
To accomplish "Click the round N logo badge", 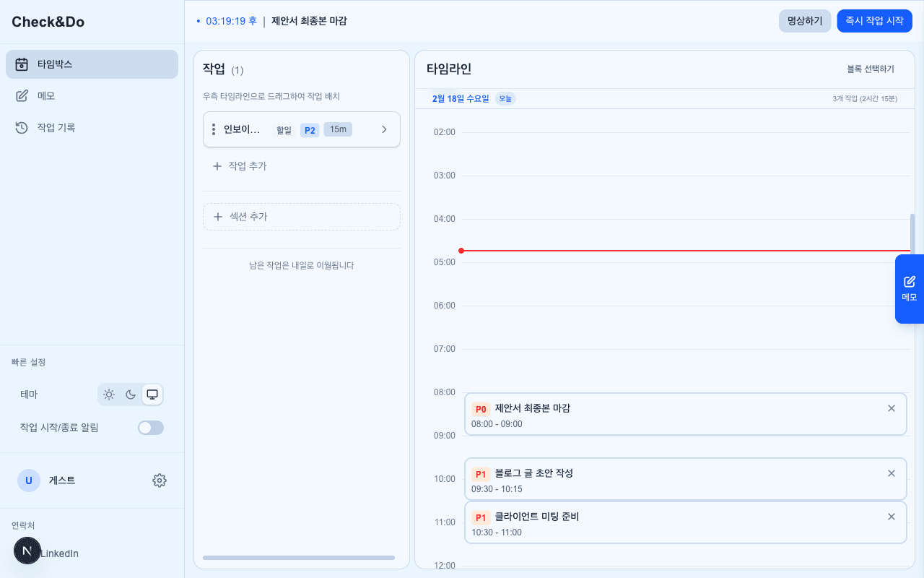I will [x=27, y=551].
